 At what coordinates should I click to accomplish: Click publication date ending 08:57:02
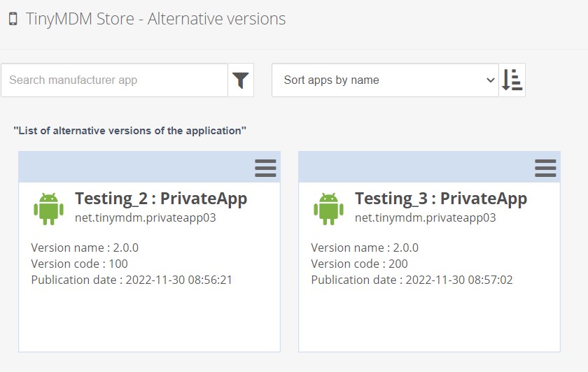[412, 280]
